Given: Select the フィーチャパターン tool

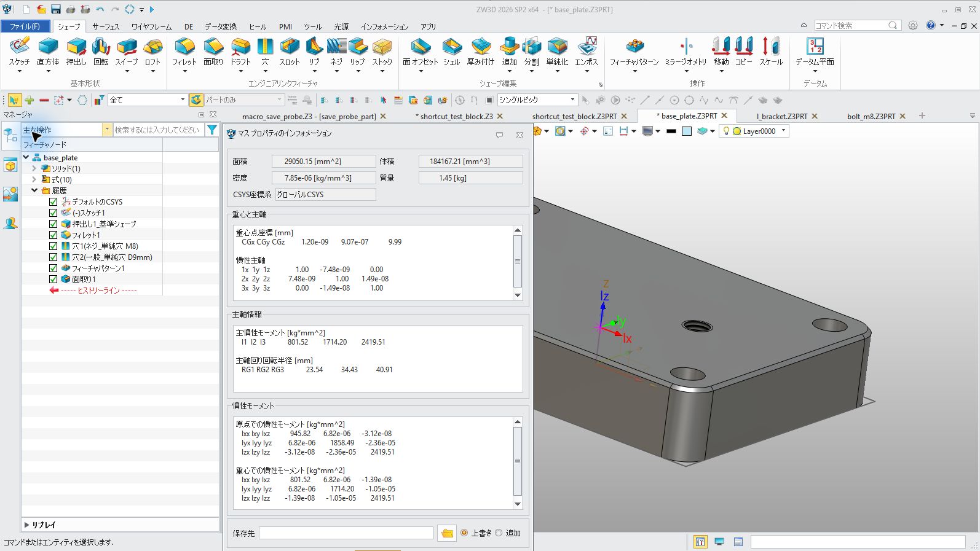Looking at the screenshot, I should 634,52.
